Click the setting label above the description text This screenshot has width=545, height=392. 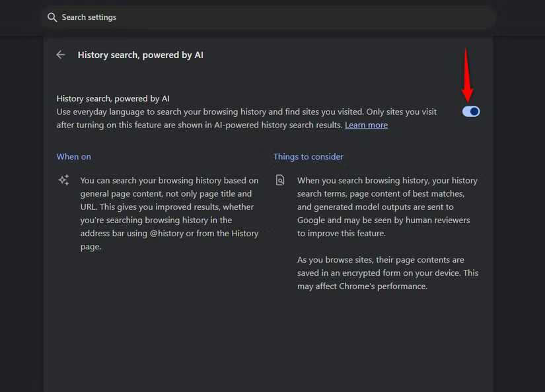pyautogui.click(x=113, y=98)
